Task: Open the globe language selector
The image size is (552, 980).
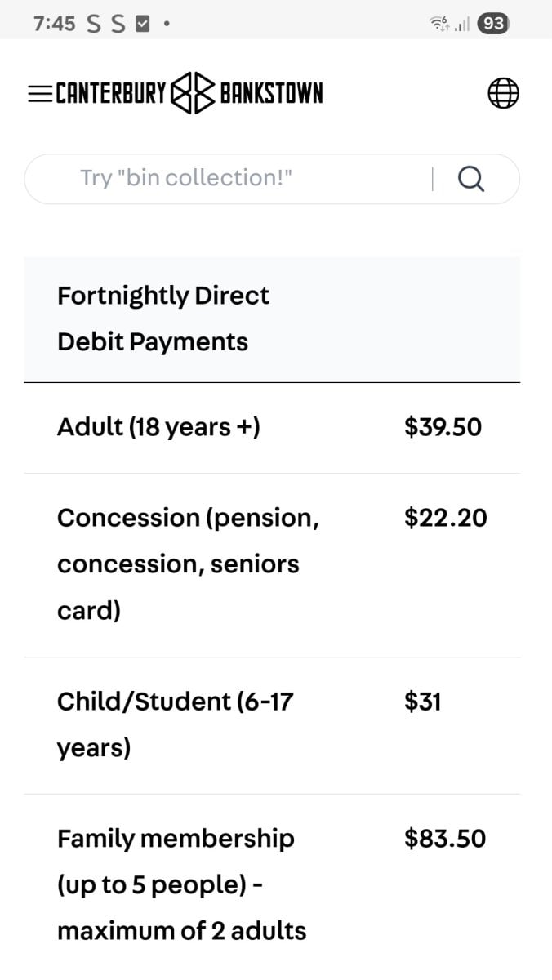Action: tap(503, 94)
